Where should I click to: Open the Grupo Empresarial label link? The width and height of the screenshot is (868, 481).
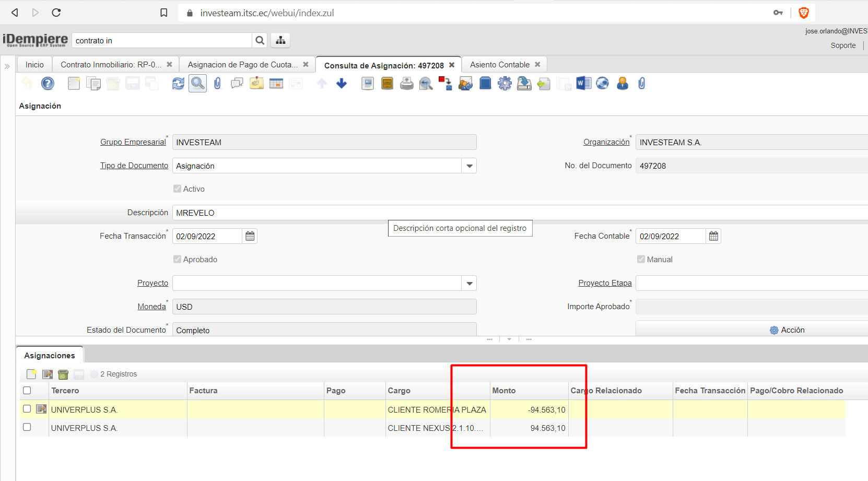(x=133, y=142)
